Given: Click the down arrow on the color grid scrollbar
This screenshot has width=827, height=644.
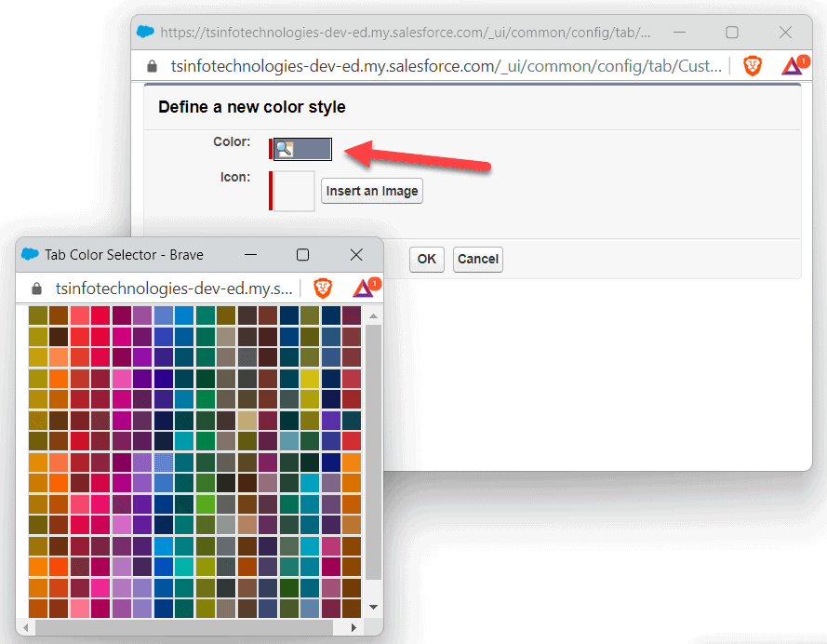Looking at the screenshot, I should [373, 606].
